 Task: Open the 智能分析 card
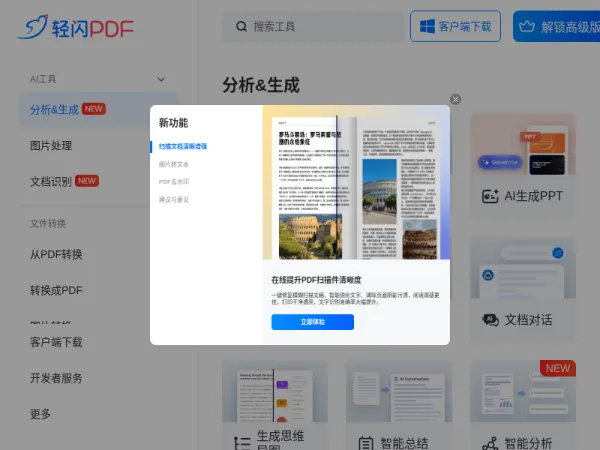tap(523, 405)
